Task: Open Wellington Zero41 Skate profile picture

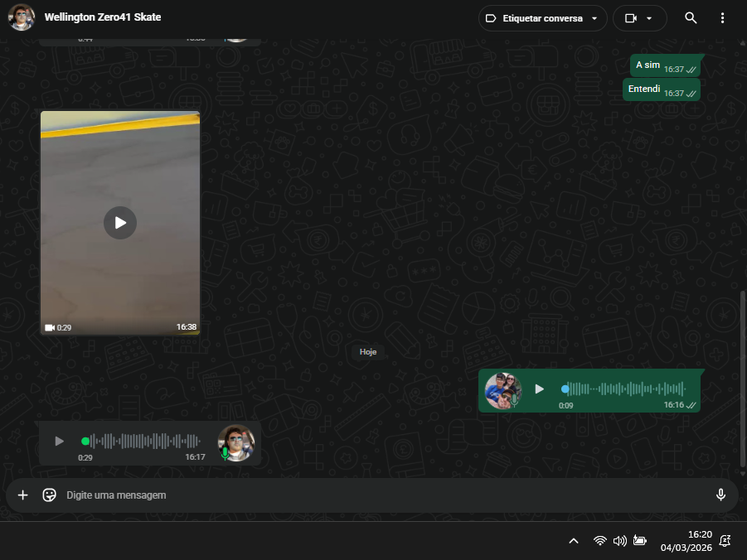Action: [22, 17]
